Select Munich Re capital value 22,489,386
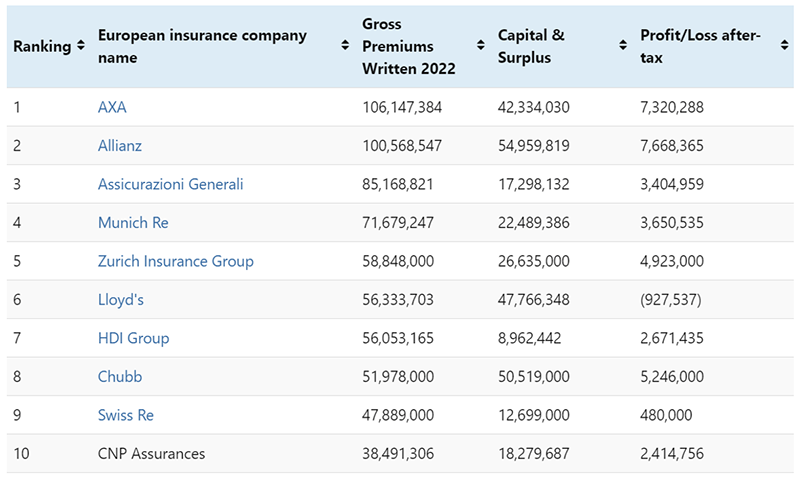Image resolution: width=800 pixels, height=479 pixels. (x=534, y=222)
